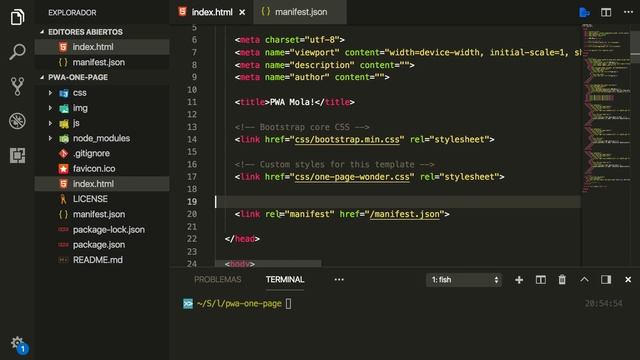Open the favicon.ico file
Screen dimensions: 640x360
(x=102, y=169)
